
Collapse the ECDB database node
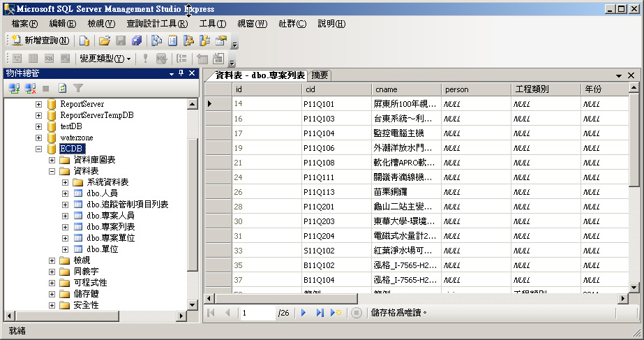[x=38, y=149]
